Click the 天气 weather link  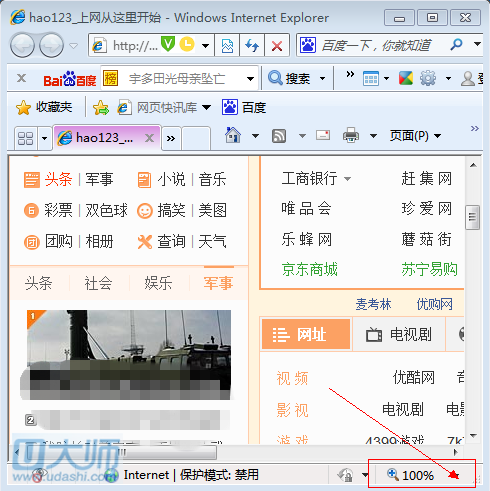[x=212, y=241]
